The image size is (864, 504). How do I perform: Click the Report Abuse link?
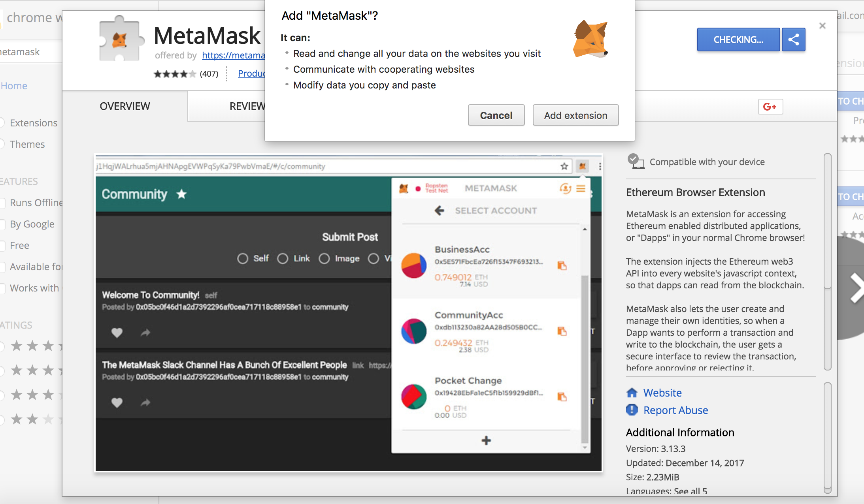(675, 410)
